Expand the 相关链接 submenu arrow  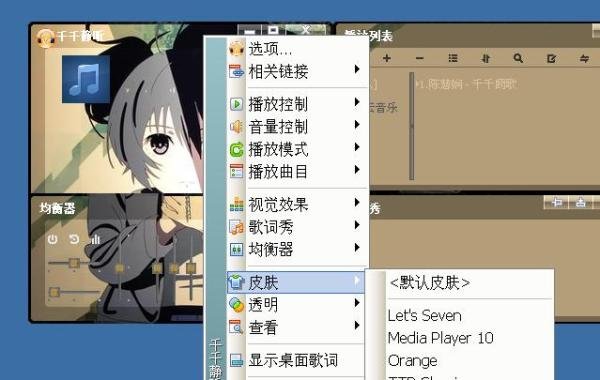(x=357, y=69)
